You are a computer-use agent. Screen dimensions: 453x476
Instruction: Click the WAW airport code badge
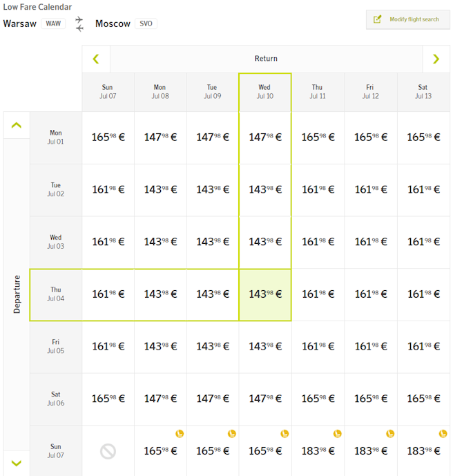pos(53,23)
